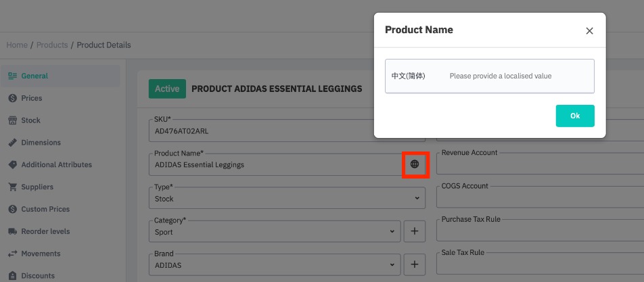The image size is (644, 282).
Task: Close the Product Name dialog
Action: pos(589,30)
